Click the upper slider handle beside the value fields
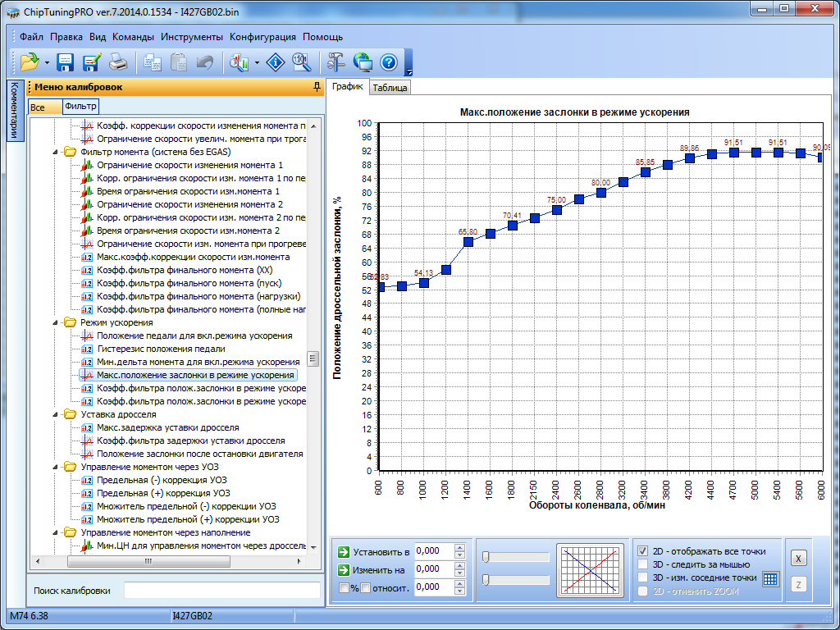 pyautogui.click(x=486, y=558)
